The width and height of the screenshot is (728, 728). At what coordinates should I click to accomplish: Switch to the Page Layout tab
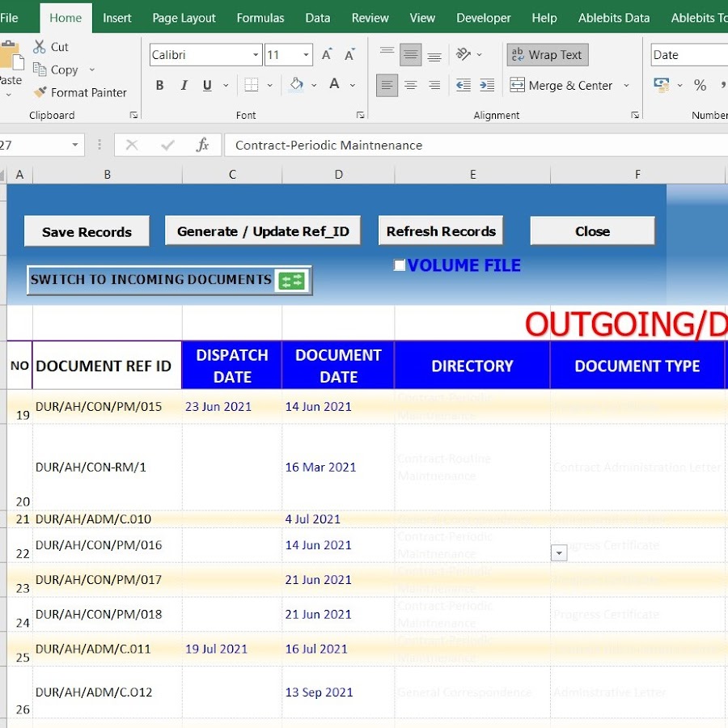click(x=184, y=18)
